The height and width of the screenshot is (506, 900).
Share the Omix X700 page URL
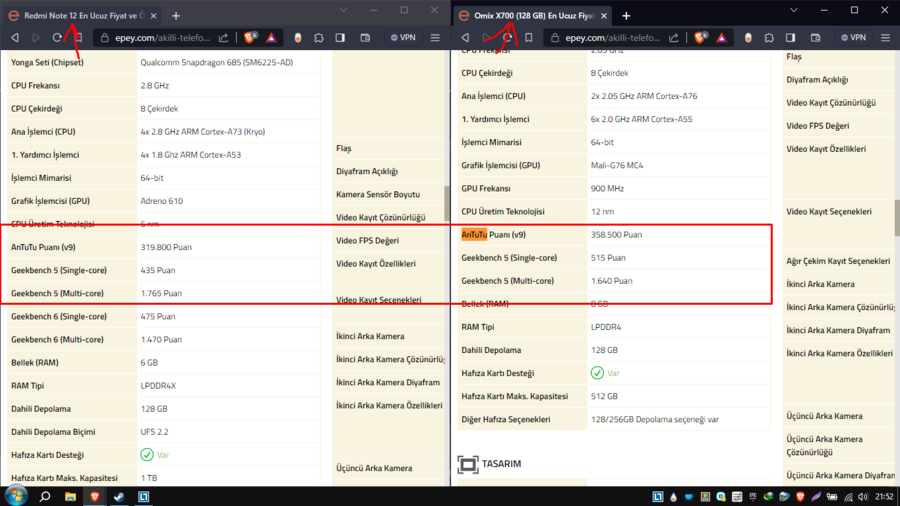tap(674, 38)
